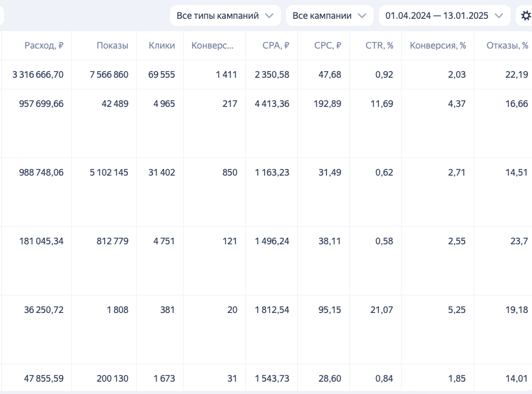The width and height of the screenshot is (532, 394).
Task: Sort by "Отказы, %" column header
Action: point(507,45)
